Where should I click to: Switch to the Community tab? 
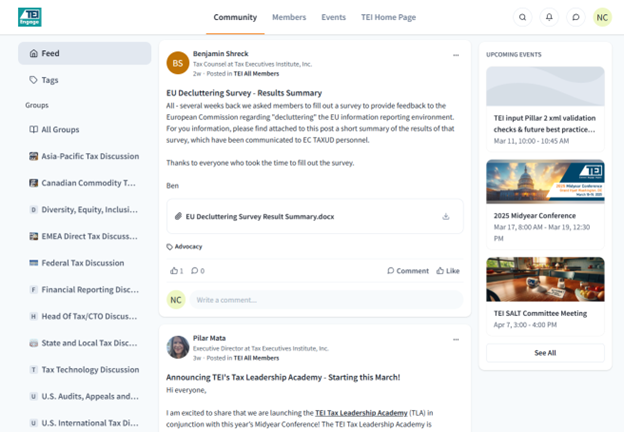(235, 17)
